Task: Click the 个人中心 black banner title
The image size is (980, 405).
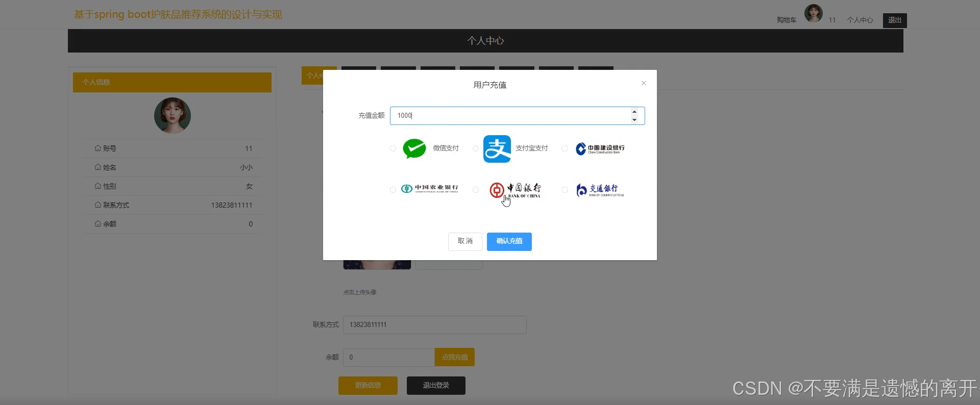Action: coord(485,41)
